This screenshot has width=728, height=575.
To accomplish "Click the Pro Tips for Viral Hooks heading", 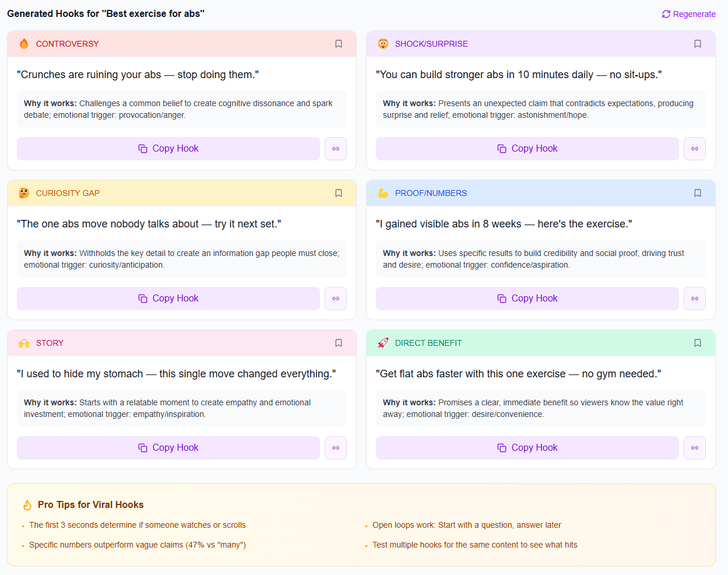I will pyautogui.click(x=90, y=505).
